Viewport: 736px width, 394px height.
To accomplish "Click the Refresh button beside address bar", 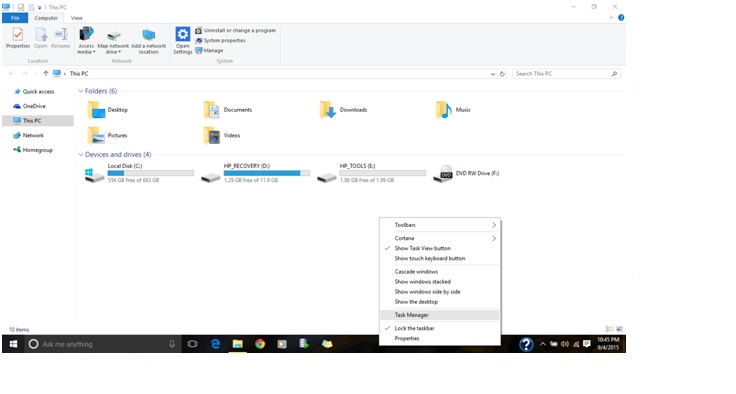I will click(x=502, y=74).
